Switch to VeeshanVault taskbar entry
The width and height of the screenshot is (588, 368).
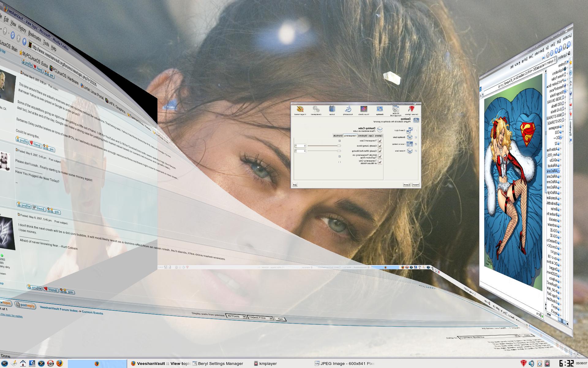click(160, 364)
